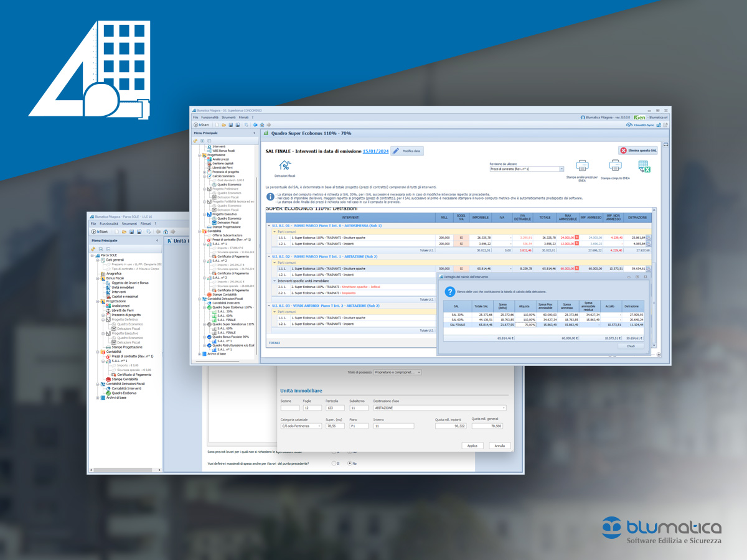
Task: Select the 'No' radio for massimali di spesa
Action: point(350,464)
